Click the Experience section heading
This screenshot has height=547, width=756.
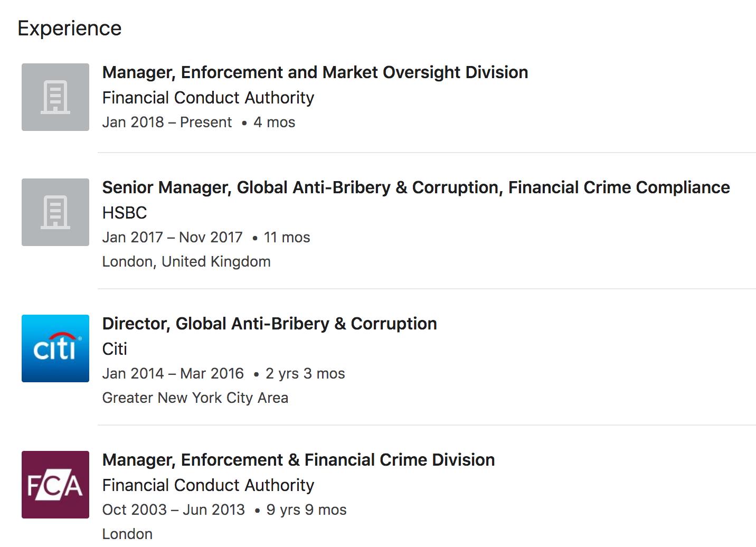pos(70,29)
